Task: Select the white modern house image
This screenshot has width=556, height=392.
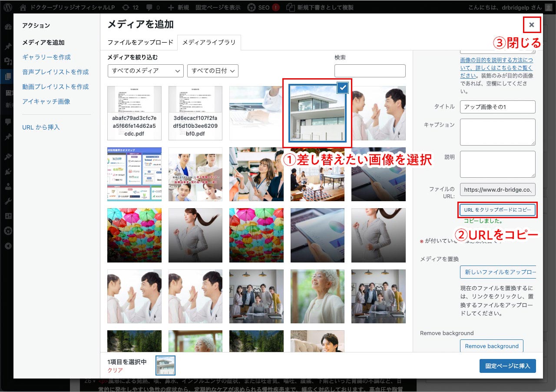Action: 318,113
